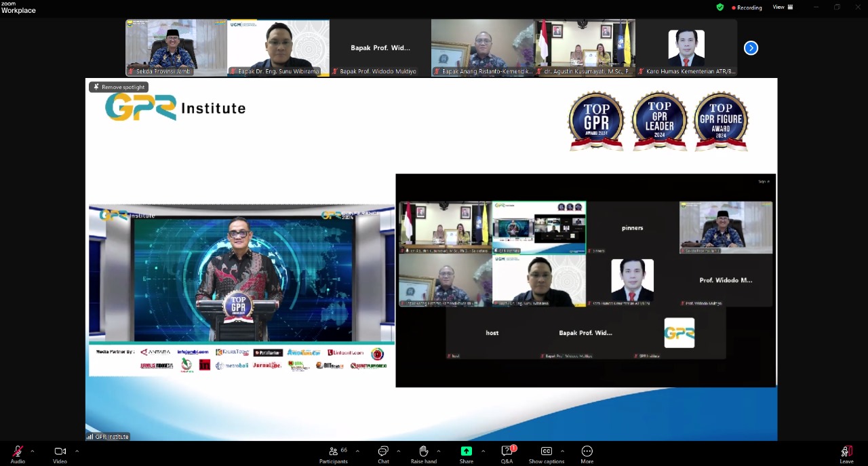Open the View layout menu
Screen dimensions: 868x466
(783, 7)
